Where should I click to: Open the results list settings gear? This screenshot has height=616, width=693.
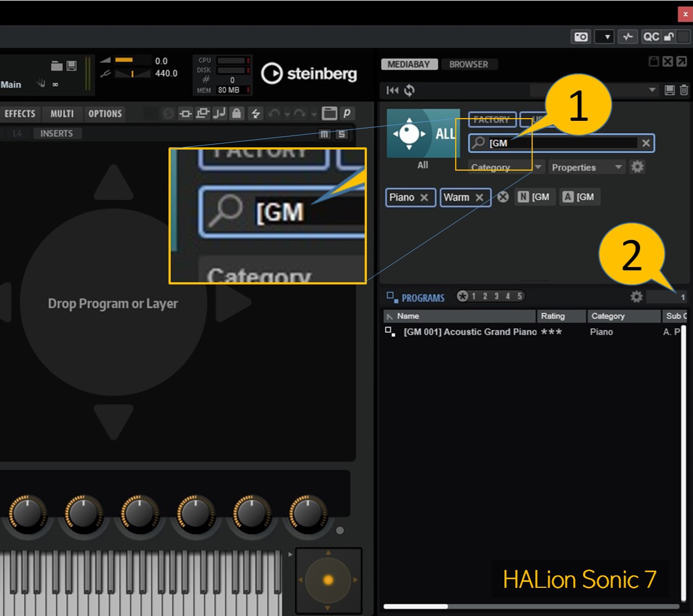[637, 296]
